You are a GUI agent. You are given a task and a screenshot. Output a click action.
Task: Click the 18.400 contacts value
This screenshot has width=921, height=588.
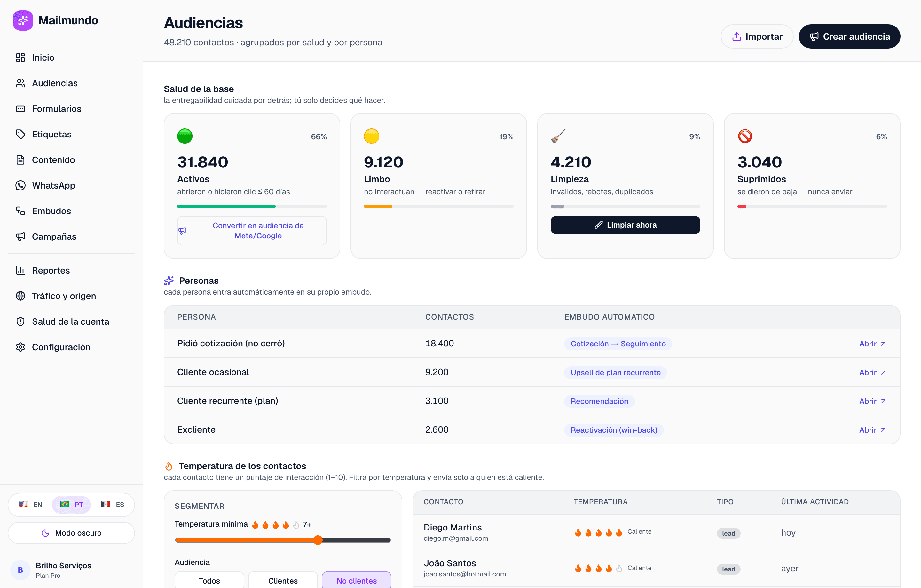tap(439, 343)
